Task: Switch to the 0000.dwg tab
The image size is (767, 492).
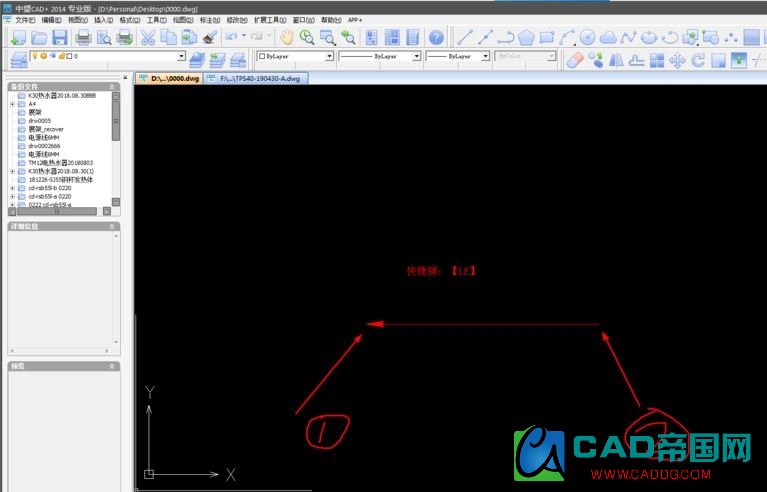Action: pos(169,78)
